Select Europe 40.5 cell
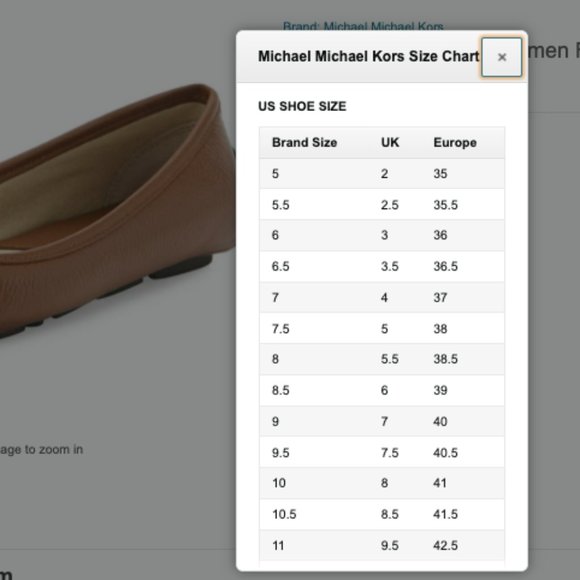 tap(445, 452)
